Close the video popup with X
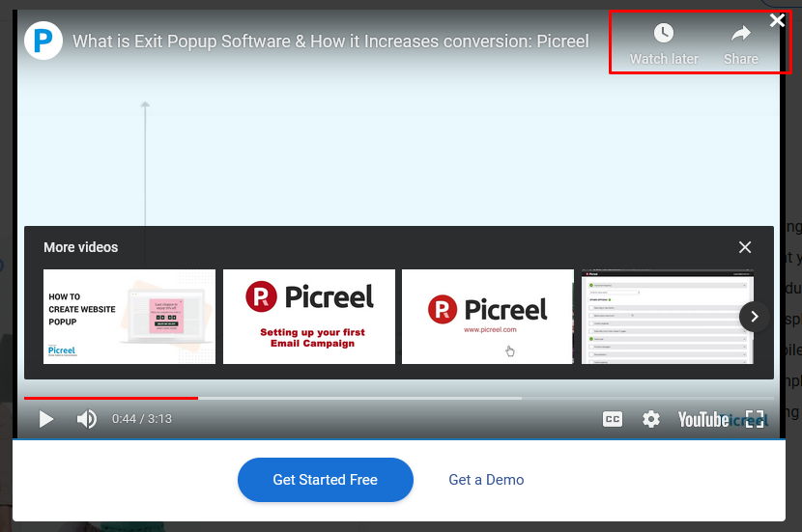Viewport: 802px width, 532px height. [777, 20]
